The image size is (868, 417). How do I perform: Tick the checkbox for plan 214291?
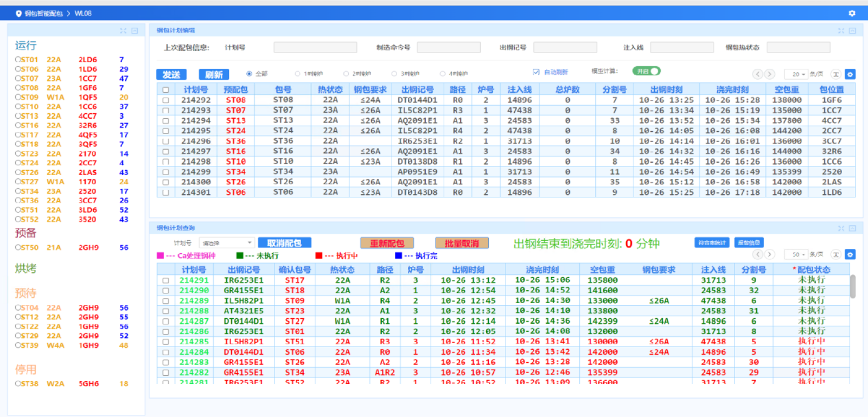click(165, 280)
